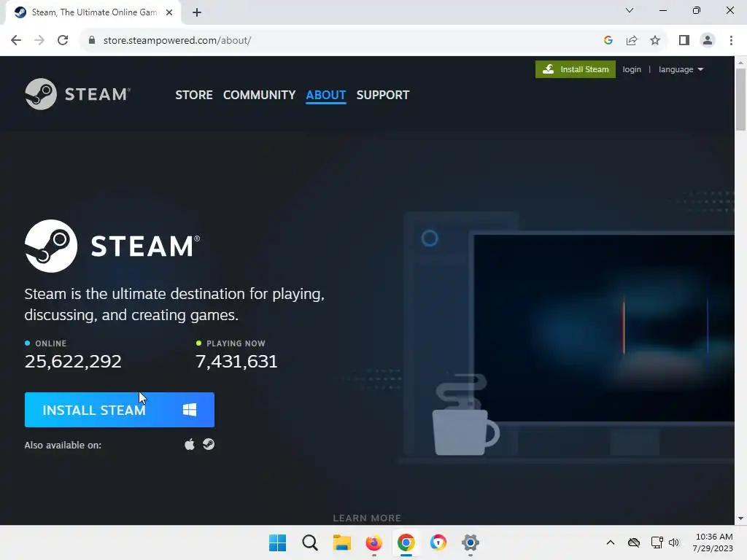The image size is (747, 560).
Task: Click the Chrome taskbar icon
Action: click(x=406, y=542)
